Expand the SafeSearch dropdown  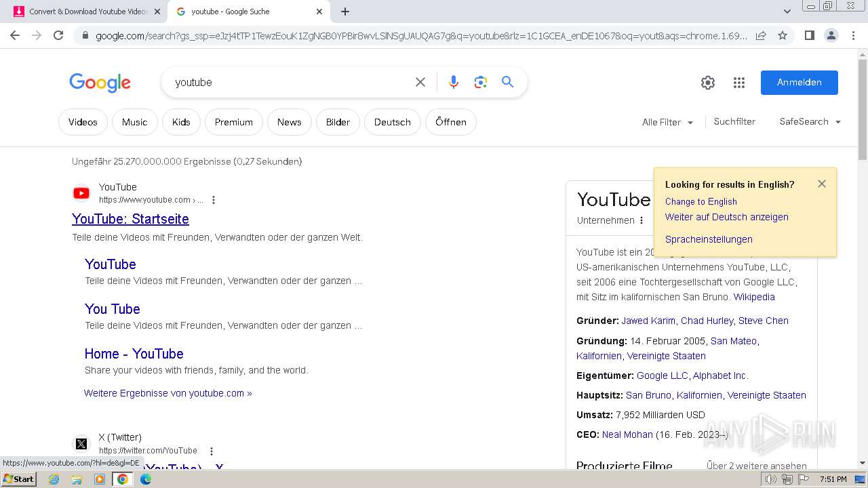point(810,121)
